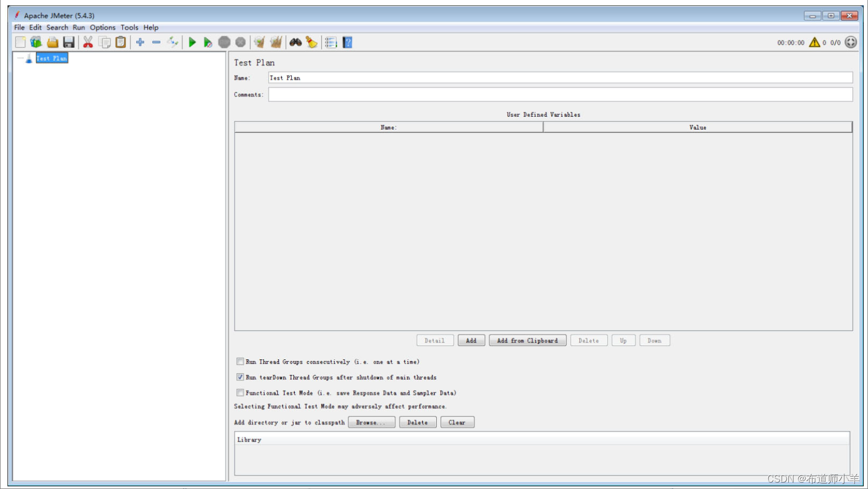
Task: Click the Open file folder icon
Action: [52, 42]
